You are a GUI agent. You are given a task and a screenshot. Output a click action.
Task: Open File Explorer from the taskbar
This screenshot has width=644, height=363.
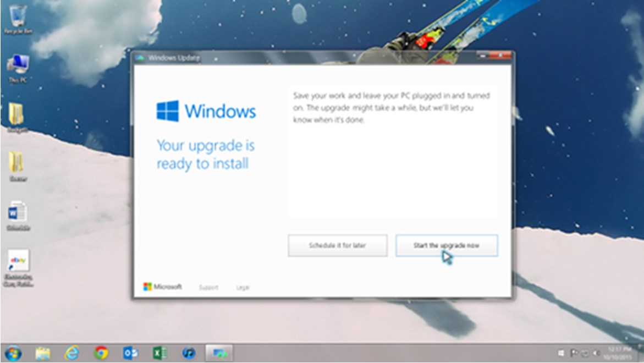pyautogui.click(x=43, y=353)
